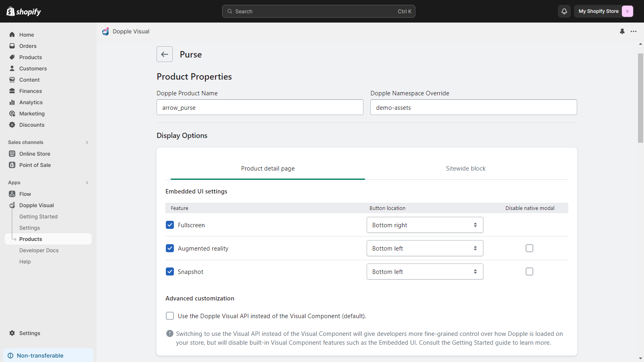This screenshot has height=362, width=644.
Task: Click the Dopple Visual app icon in sidebar
Action: (12, 205)
